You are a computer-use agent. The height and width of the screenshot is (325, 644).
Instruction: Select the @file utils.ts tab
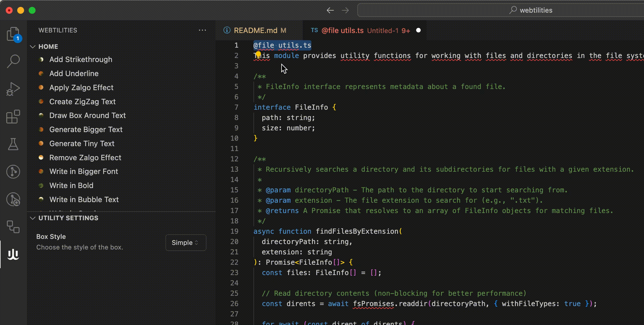(x=342, y=30)
